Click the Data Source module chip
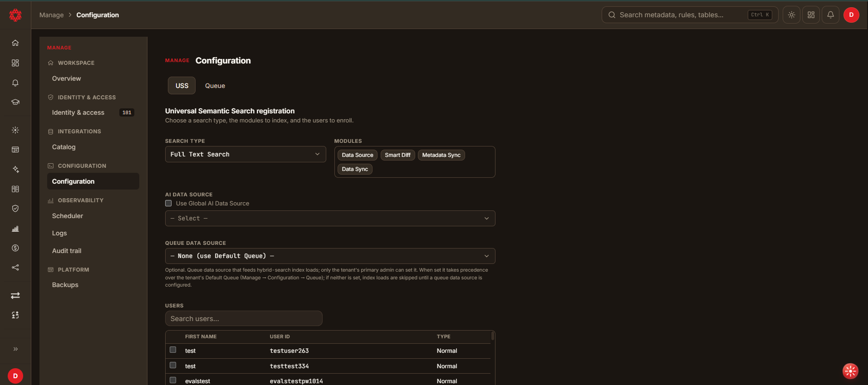This screenshot has width=868, height=385. pyautogui.click(x=358, y=155)
